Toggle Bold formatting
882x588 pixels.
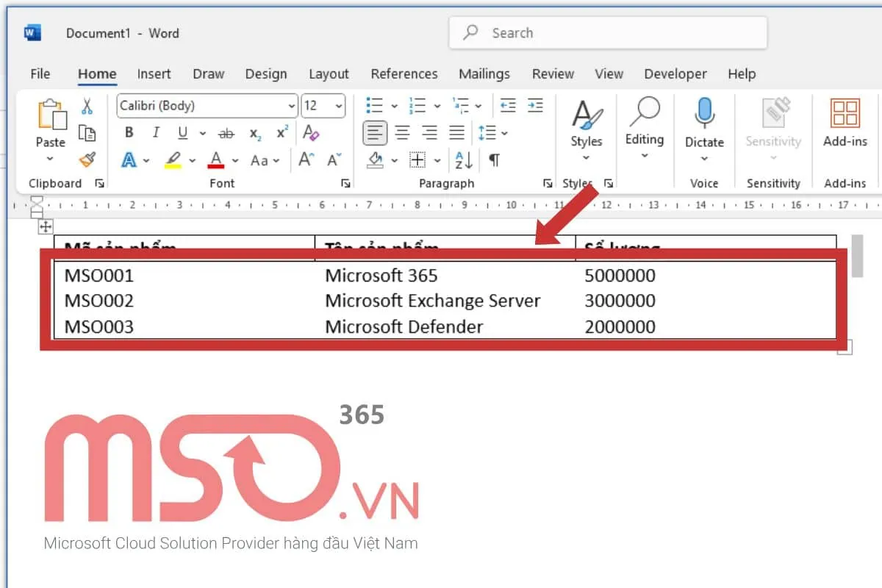pos(129,133)
